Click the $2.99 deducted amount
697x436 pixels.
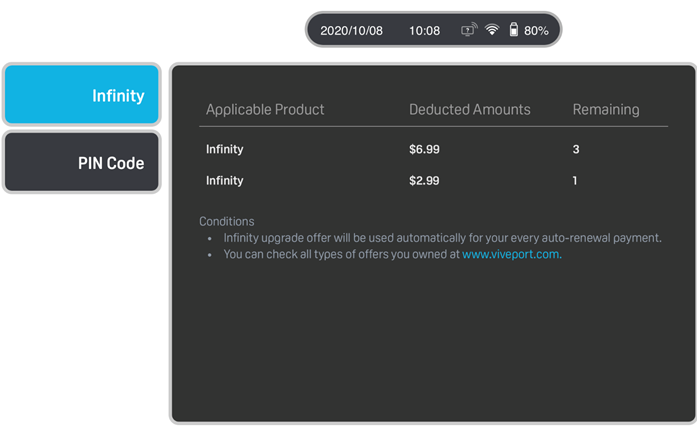pos(424,180)
